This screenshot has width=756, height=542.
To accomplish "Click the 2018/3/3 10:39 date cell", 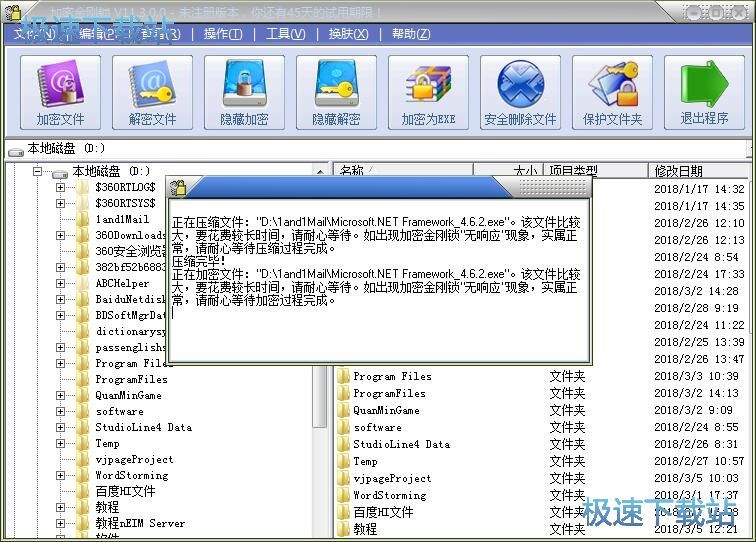I will 696,376.
